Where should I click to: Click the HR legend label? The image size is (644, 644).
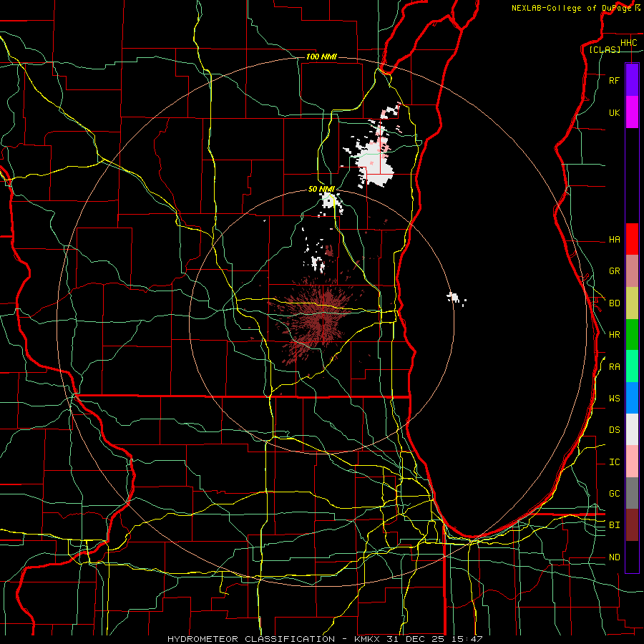point(614,335)
